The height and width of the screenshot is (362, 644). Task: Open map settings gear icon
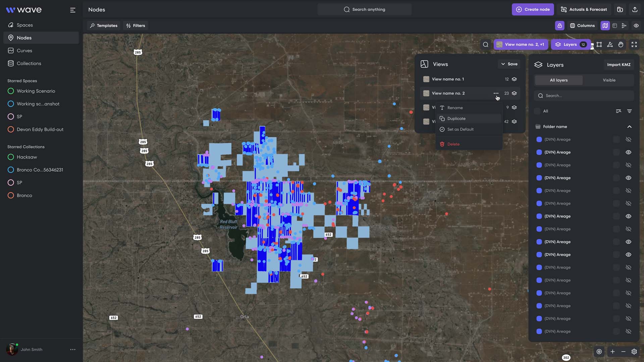pyautogui.click(x=634, y=352)
